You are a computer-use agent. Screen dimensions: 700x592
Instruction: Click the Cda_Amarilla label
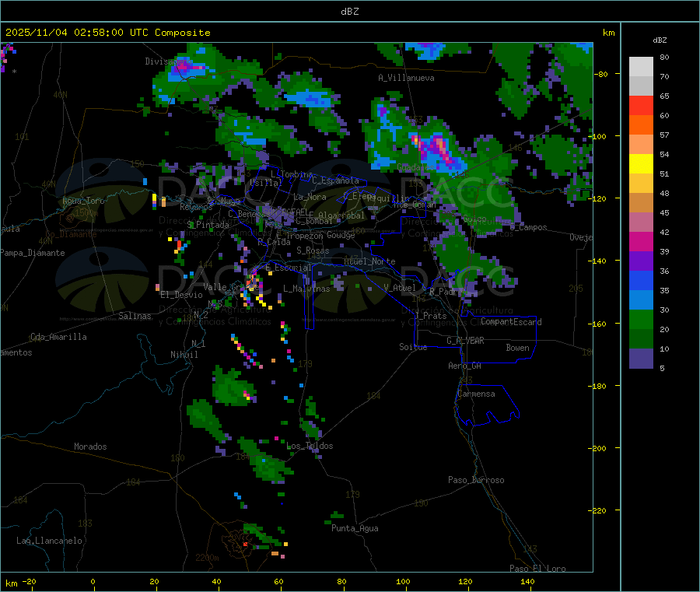tap(58, 337)
